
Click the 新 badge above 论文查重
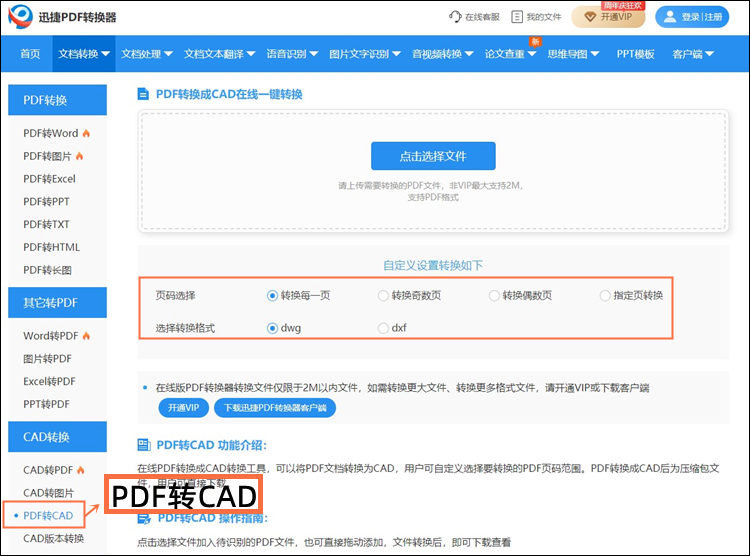pyautogui.click(x=535, y=42)
